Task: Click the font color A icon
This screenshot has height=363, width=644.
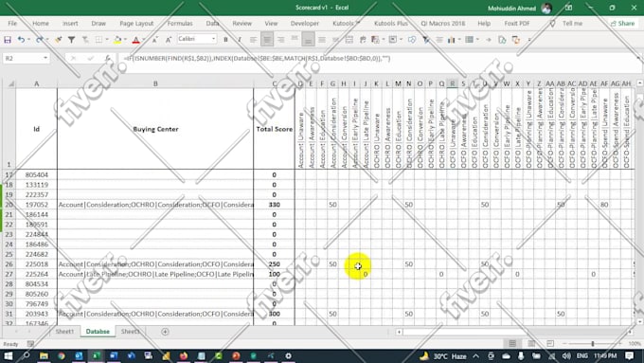Action: click(x=136, y=40)
